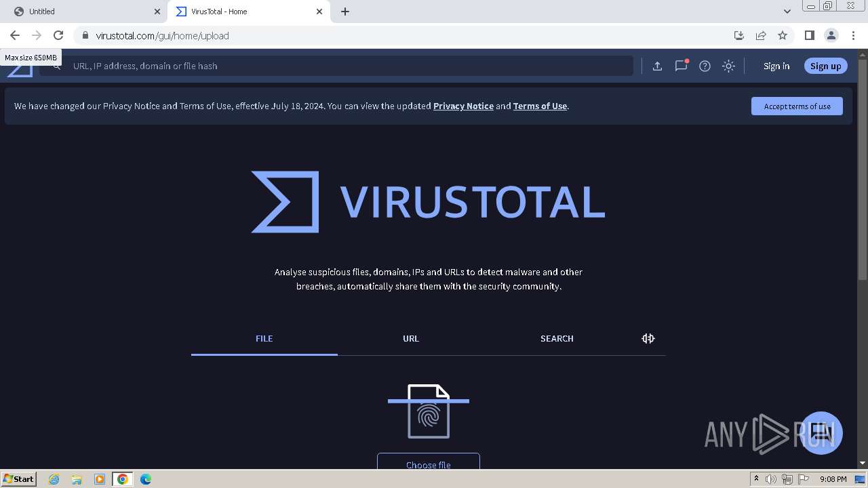
Task: Switch to the SEARCH tab
Action: point(557,338)
